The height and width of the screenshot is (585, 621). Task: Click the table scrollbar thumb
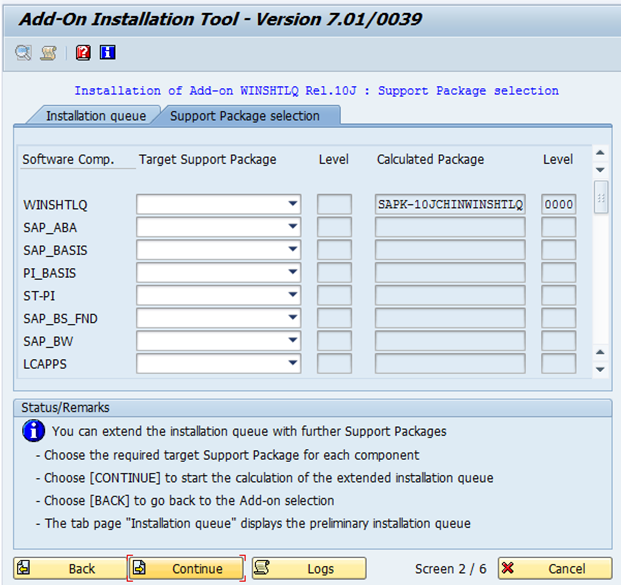pos(601,197)
